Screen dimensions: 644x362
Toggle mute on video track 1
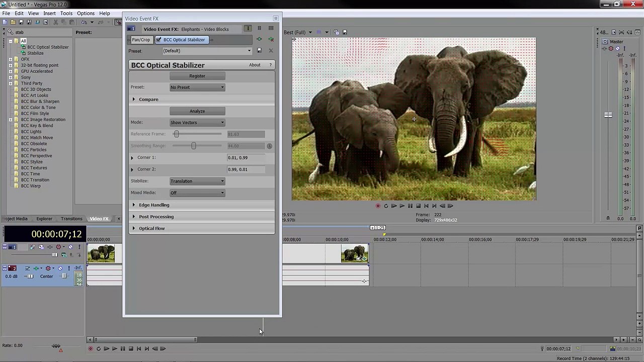tap(70, 247)
